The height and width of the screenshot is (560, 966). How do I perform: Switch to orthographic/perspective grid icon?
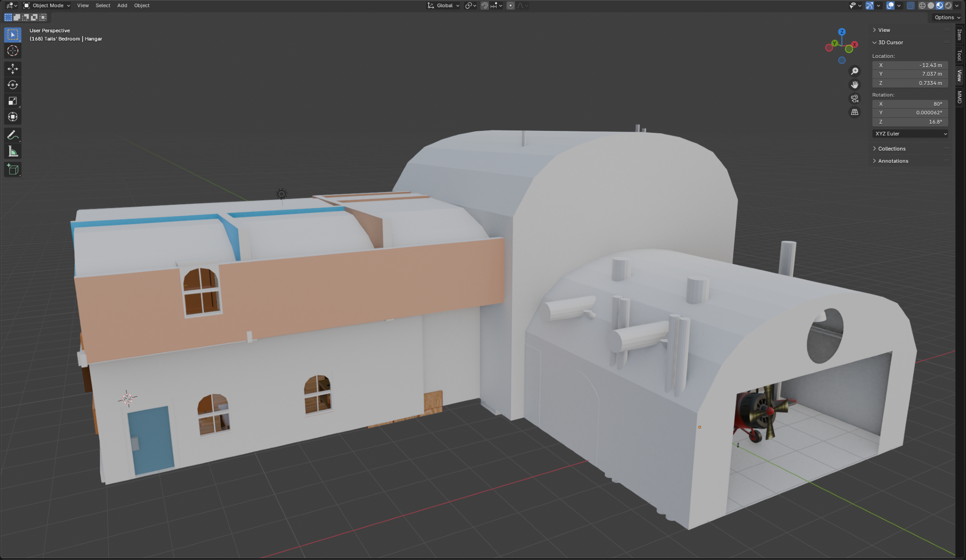[854, 112]
